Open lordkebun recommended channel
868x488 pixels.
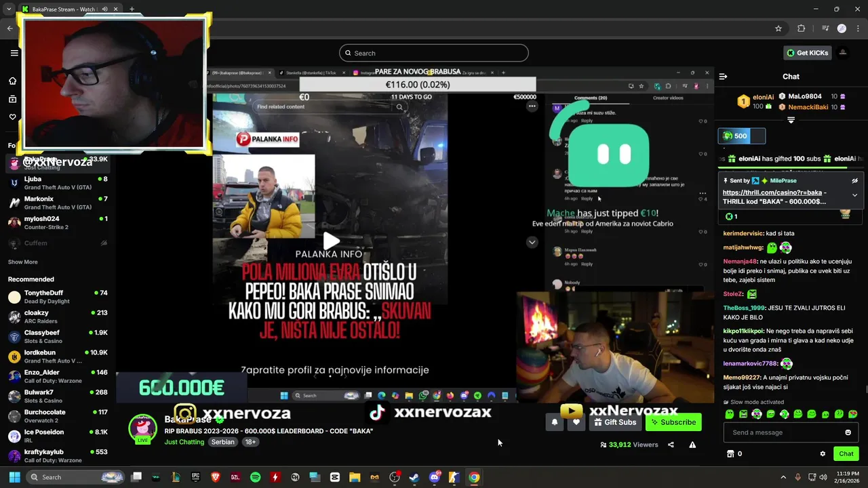(58, 357)
